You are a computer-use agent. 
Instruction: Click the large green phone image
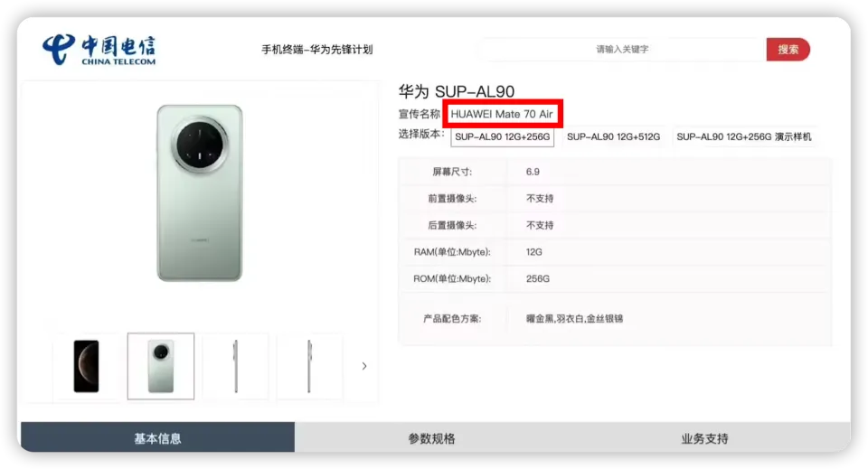click(x=200, y=193)
